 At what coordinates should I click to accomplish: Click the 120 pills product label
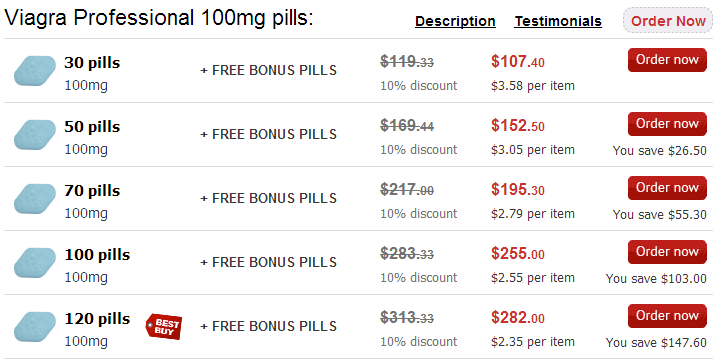97,318
